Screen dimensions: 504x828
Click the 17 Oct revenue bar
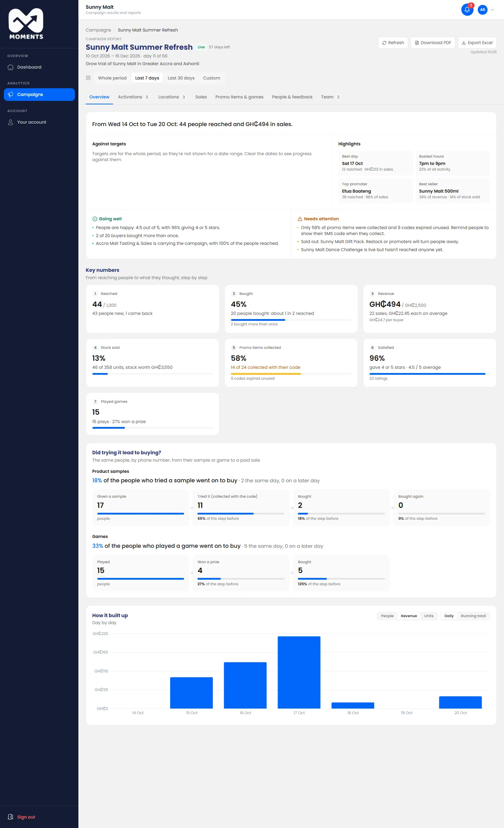[x=299, y=672]
